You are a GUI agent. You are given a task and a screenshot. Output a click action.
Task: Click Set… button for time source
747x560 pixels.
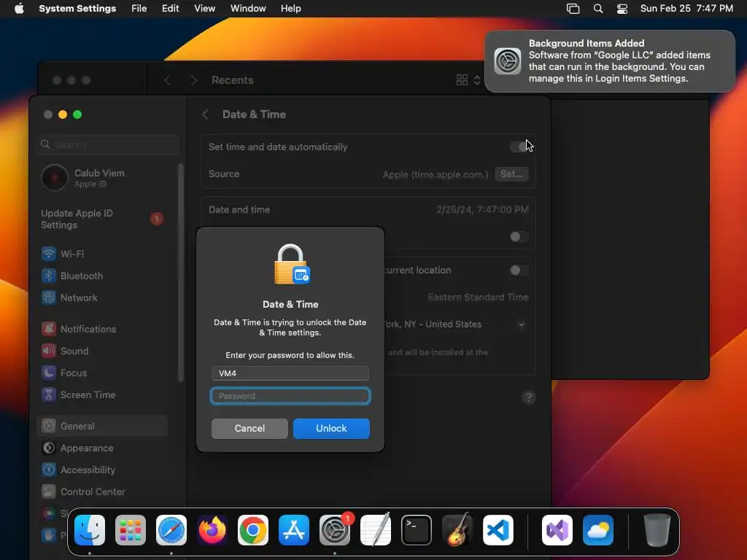pyautogui.click(x=511, y=174)
